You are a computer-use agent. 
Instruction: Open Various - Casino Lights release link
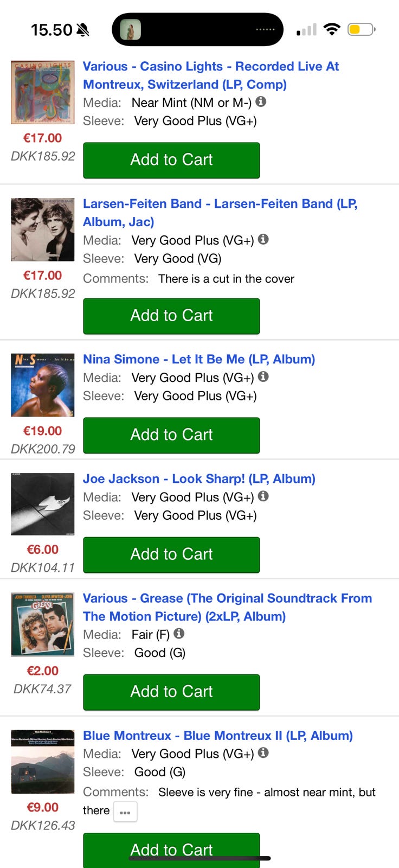(210, 75)
